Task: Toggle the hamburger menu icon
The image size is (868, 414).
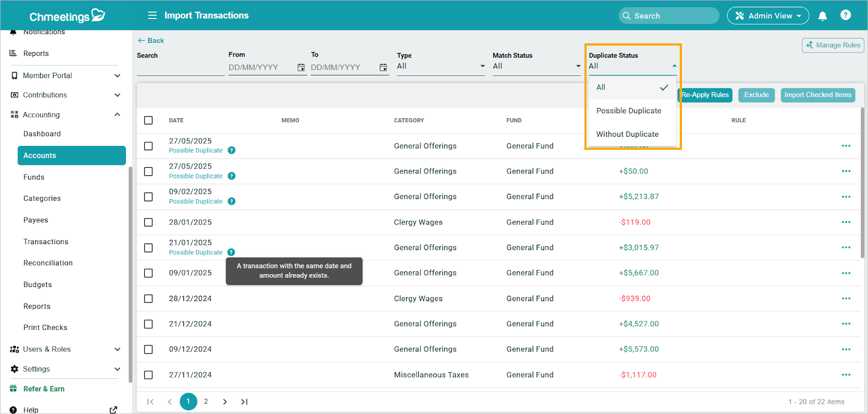Action: coord(152,15)
